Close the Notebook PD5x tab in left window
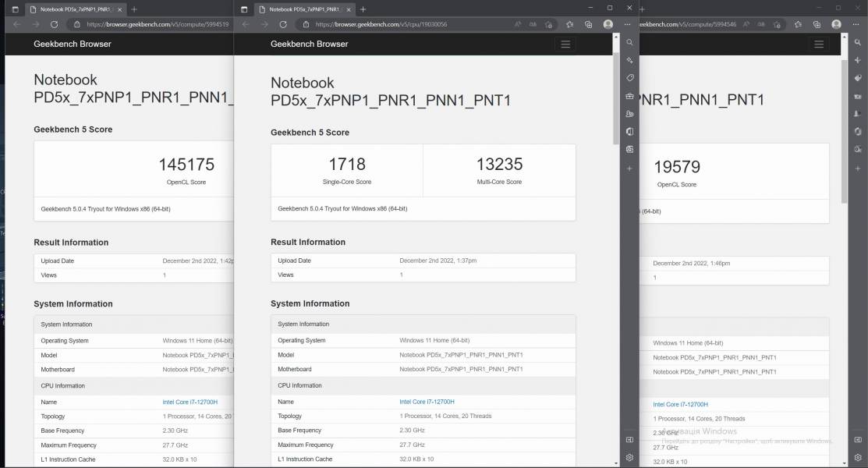Screen dimensions: 868x468 (119, 9)
